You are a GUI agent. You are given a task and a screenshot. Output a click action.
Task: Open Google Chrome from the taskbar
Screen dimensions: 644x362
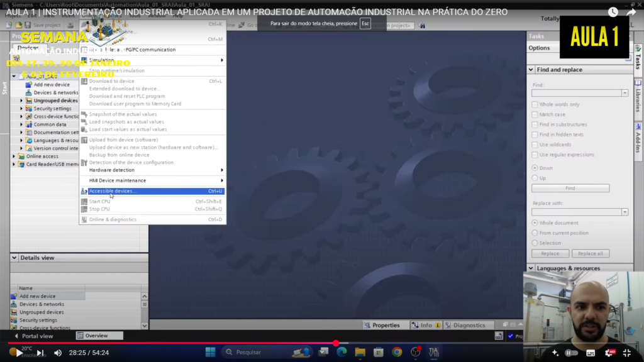tap(397, 352)
